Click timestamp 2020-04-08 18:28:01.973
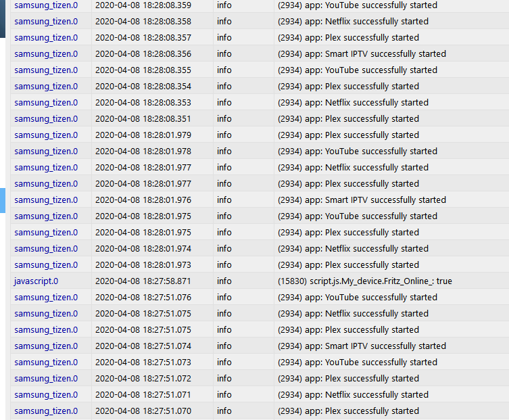Screen dimensions: 509x420 [x=143, y=265]
